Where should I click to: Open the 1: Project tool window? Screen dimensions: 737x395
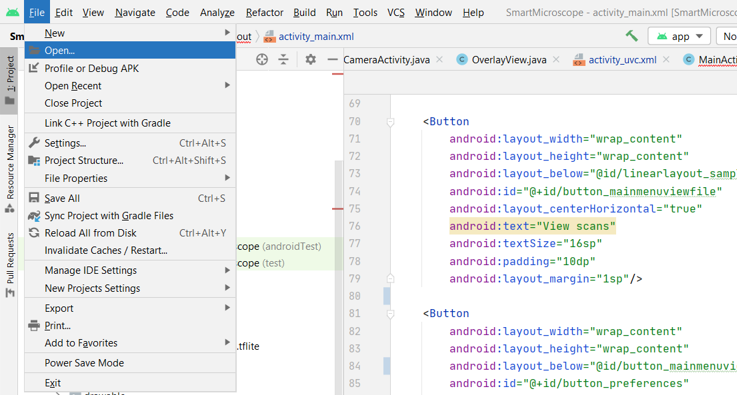point(9,80)
